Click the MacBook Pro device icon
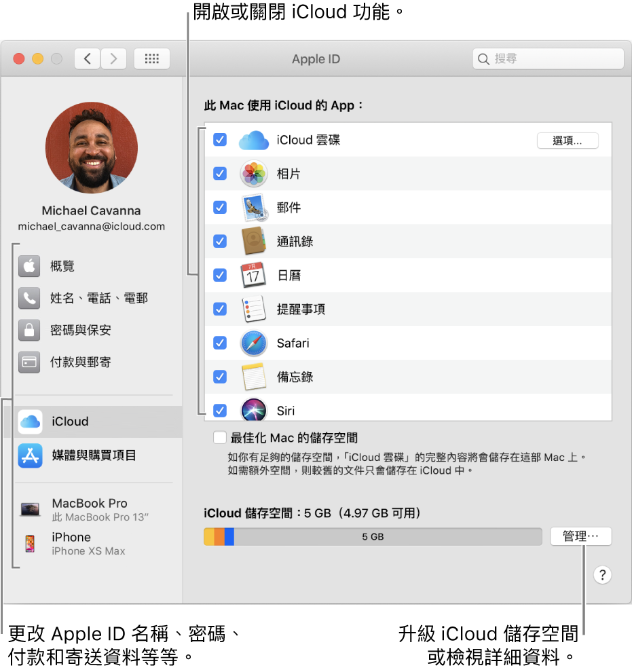The image size is (632, 672). (x=30, y=509)
